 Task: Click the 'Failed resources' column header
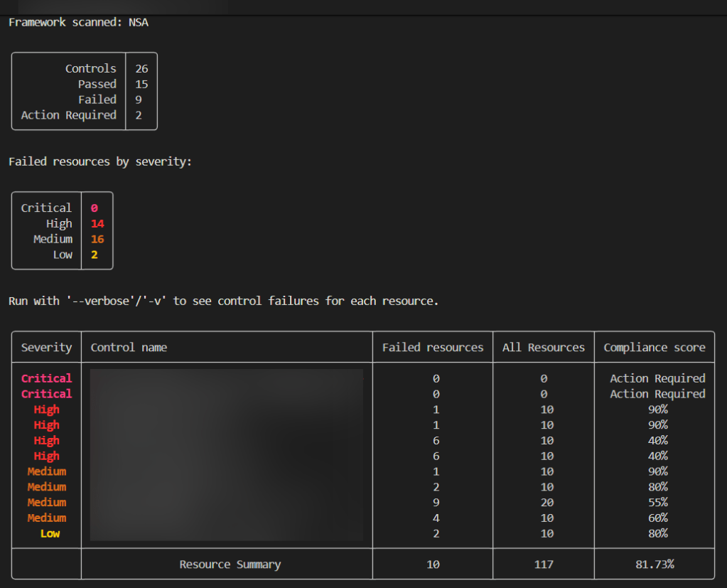tap(433, 348)
